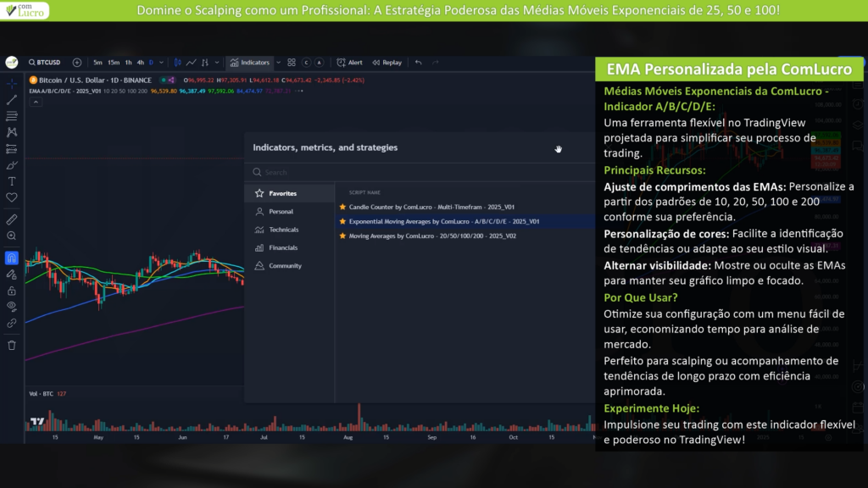Click the circled A toolbar icon
The height and width of the screenshot is (488, 868).
coord(319,63)
